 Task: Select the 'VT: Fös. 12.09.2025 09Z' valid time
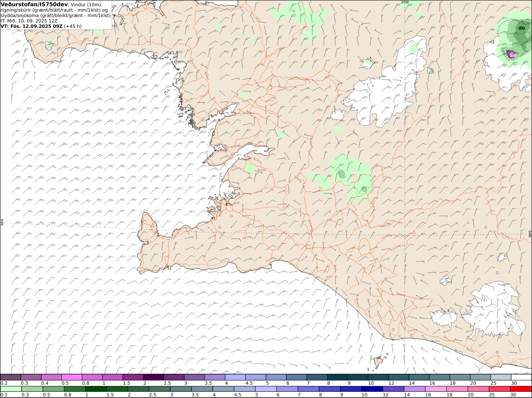coord(32,26)
